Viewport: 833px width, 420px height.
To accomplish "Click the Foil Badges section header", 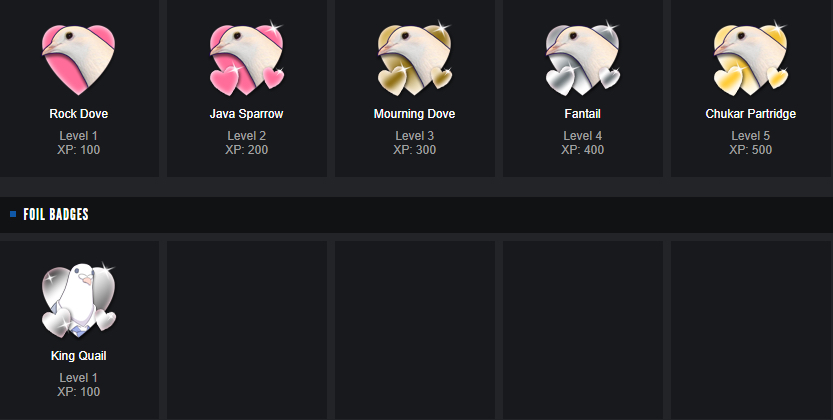I will tap(56, 215).
